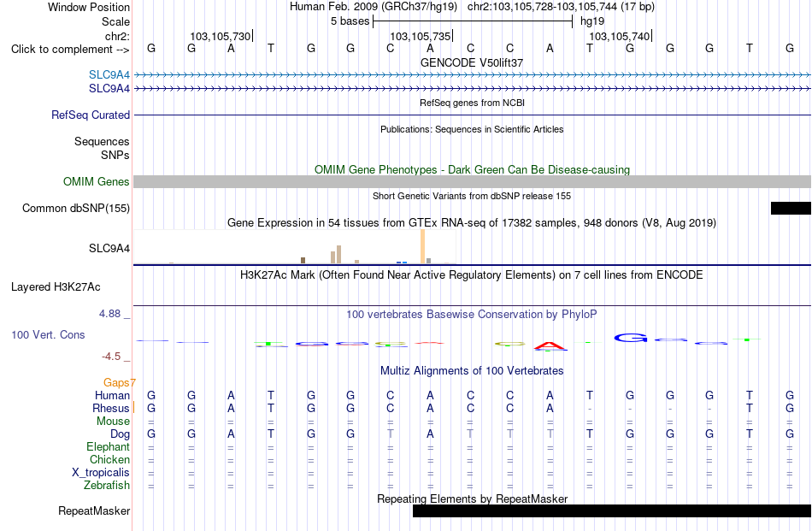This screenshot has height=531, width=812.
Task: Open RefSeq Curated track settings
Action: tap(91, 115)
